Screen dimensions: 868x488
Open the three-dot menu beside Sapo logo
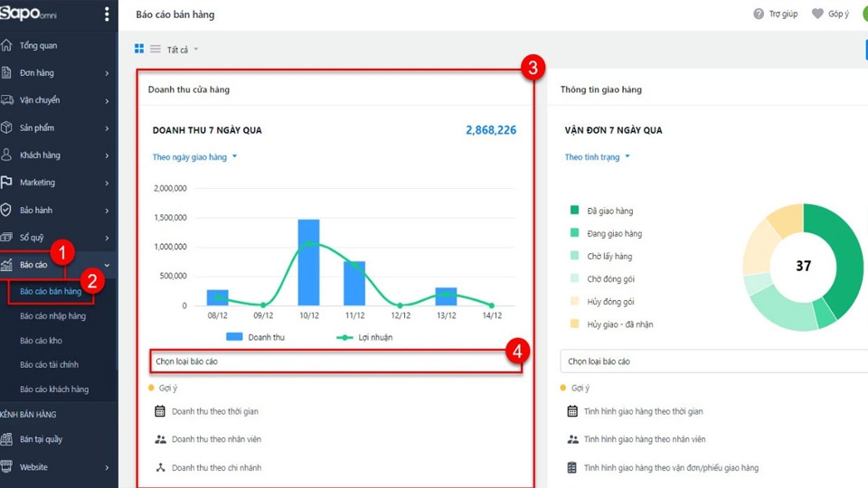pos(107,14)
